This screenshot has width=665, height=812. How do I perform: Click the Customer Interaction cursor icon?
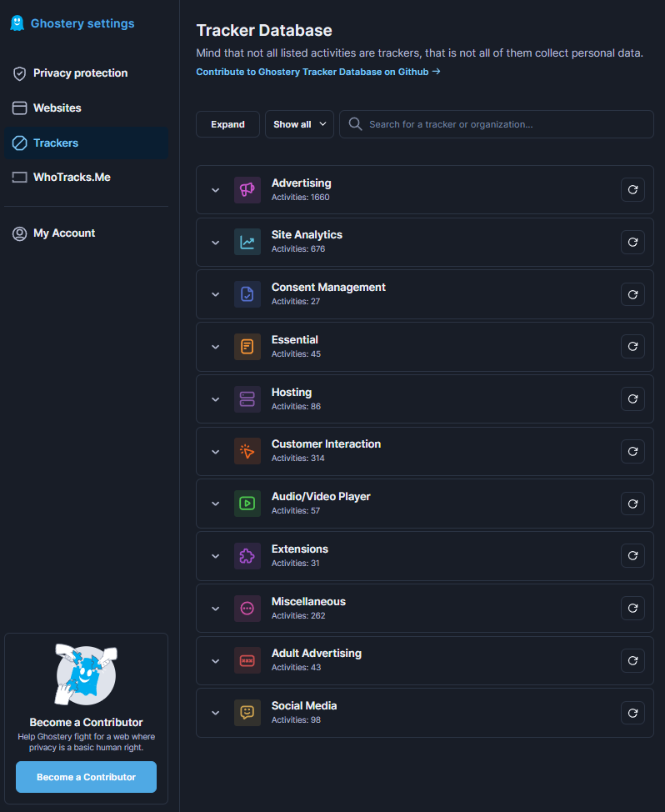(x=247, y=451)
